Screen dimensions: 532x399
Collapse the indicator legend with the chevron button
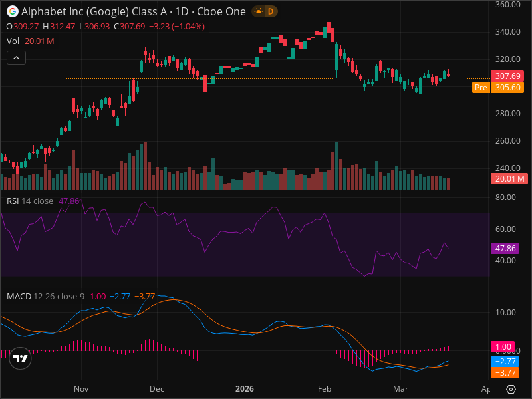(16, 58)
